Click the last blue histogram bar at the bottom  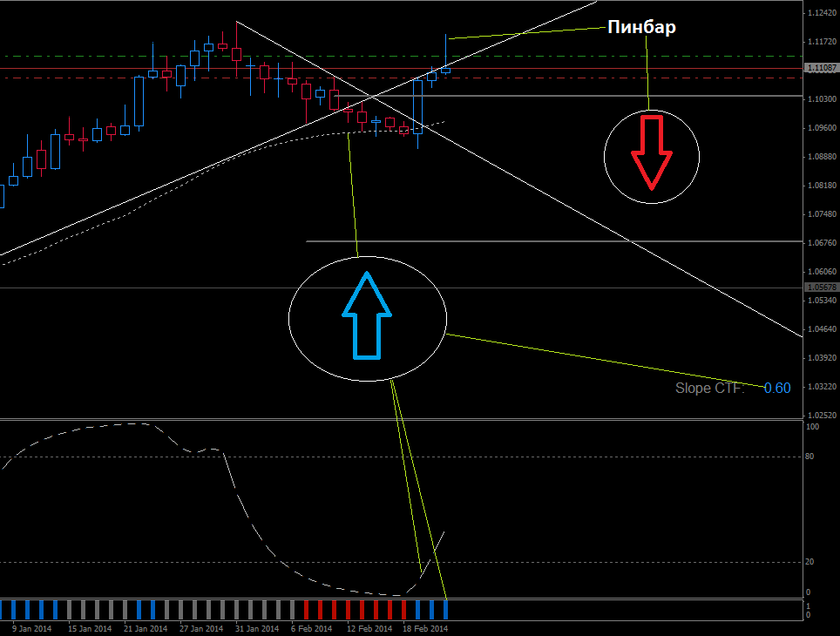pyautogui.click(x=445, y=610)
